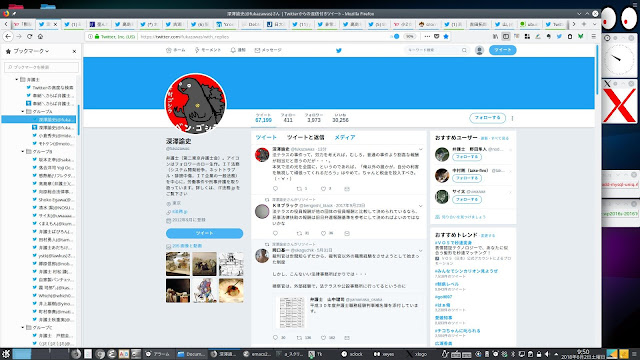Open the page actions three-dot menu
640x360 pixels.
pos(427,36)
